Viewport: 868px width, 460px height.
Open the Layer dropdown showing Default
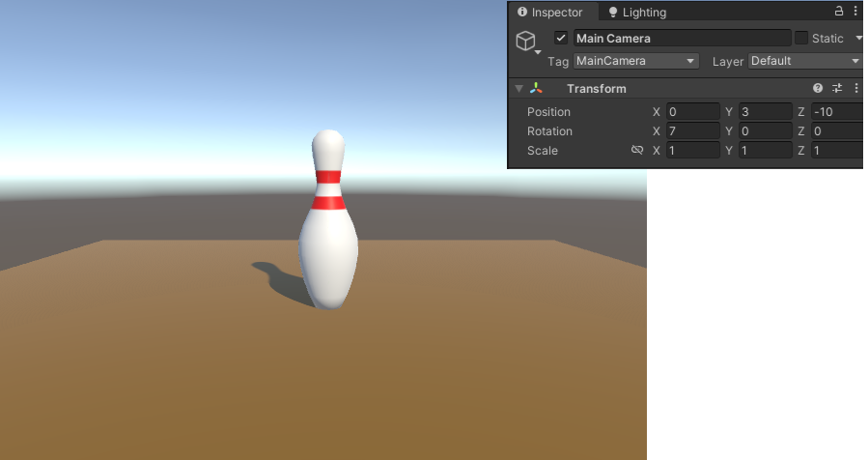click(x=805, y=61)
